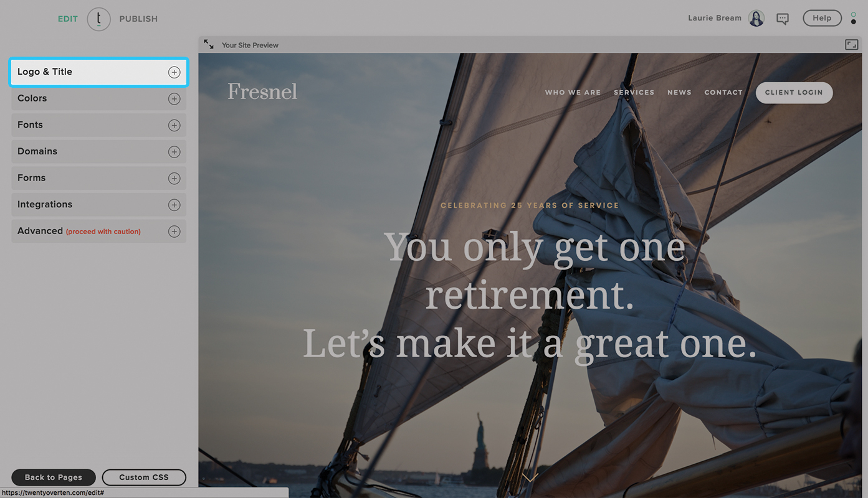This screenshot has height=498, width=868.
Task: Switch to the PUBLISH tab
Action: (x=138, y=19)
